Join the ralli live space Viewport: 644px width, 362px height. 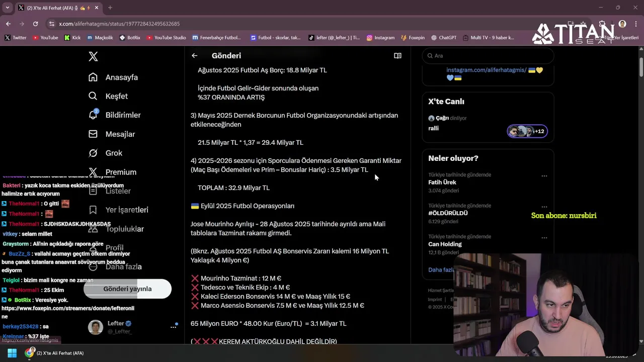pos(433,128)
